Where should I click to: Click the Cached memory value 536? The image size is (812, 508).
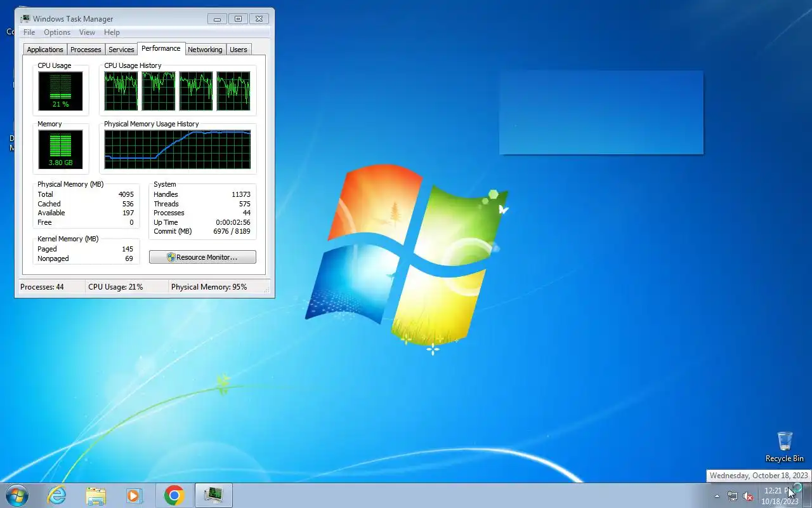point(128,204)
